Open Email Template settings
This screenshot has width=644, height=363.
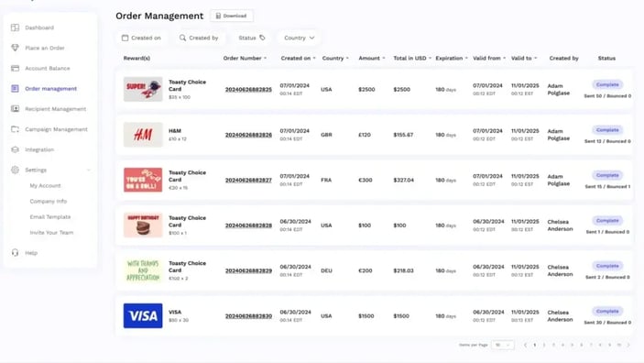coord(50,216)
